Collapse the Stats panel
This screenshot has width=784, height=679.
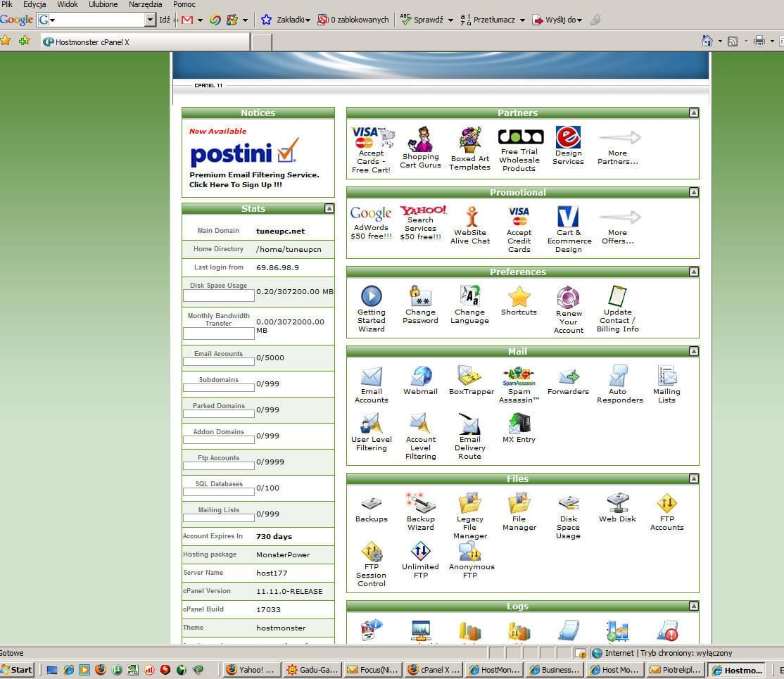329,208
